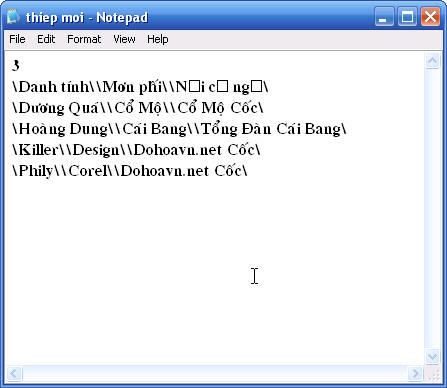Open the Format menu
Image resolution: width=447 pixels, height=388 pixels.
84,39
